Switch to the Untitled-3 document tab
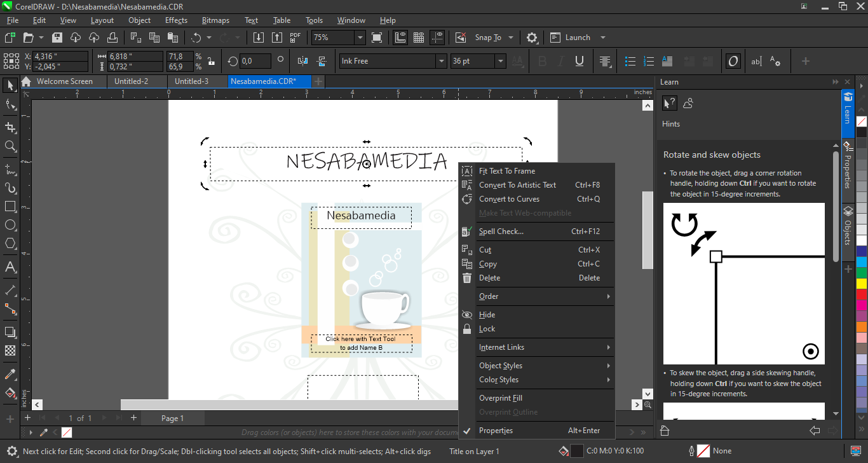This screenshot has width=868, height=463. tap(192, 81)
